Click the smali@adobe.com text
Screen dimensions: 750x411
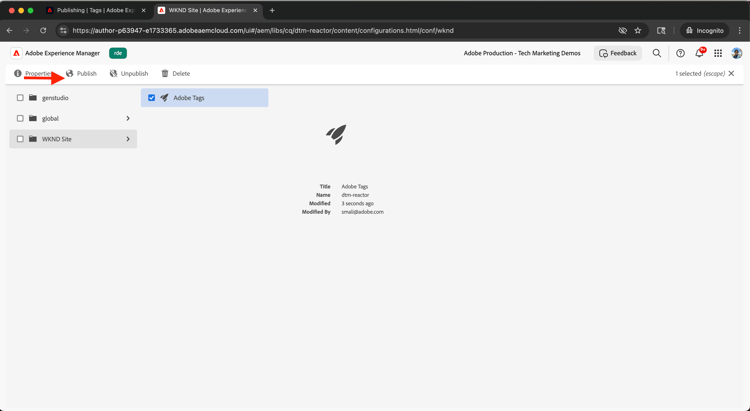tap(362, 211)
